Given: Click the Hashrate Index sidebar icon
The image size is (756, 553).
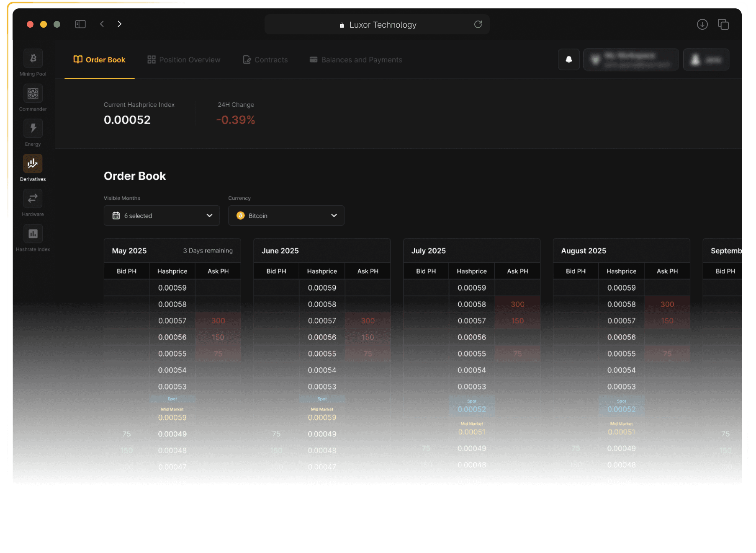Looking at the screenshot, I should [x=33, y=234].
